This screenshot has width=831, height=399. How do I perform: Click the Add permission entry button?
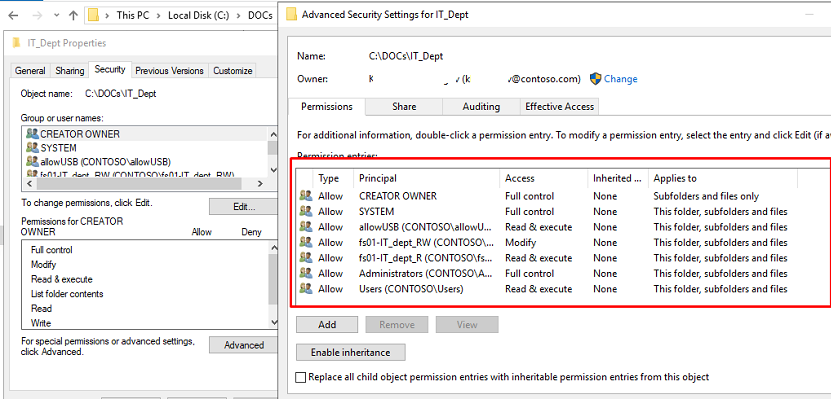coord(327,325)
